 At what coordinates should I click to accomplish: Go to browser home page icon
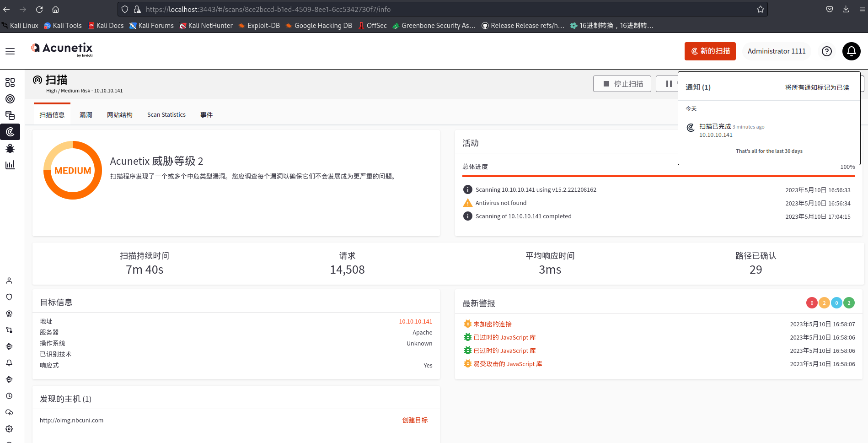(x=55, y=9)
